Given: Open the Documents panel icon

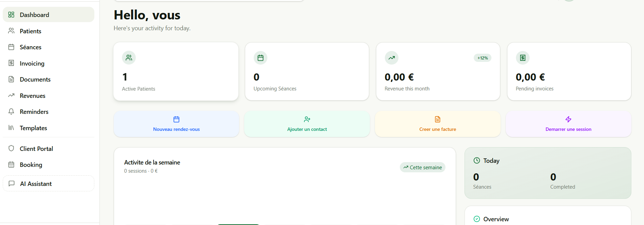Looking at the screenshot, I should (11, 79).
